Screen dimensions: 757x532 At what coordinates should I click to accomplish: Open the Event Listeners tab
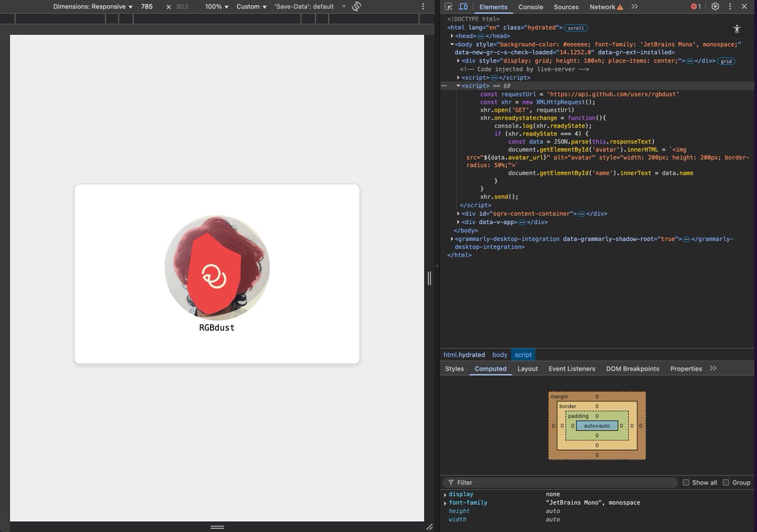pos(572,369)
